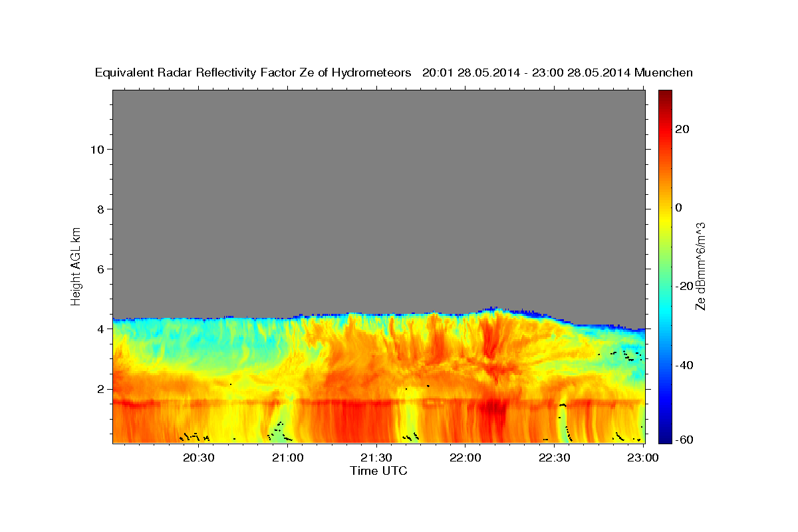Click the height tick label '4'
The width and height of the screenshot is (798, 532).
click(x=101, y=329)
